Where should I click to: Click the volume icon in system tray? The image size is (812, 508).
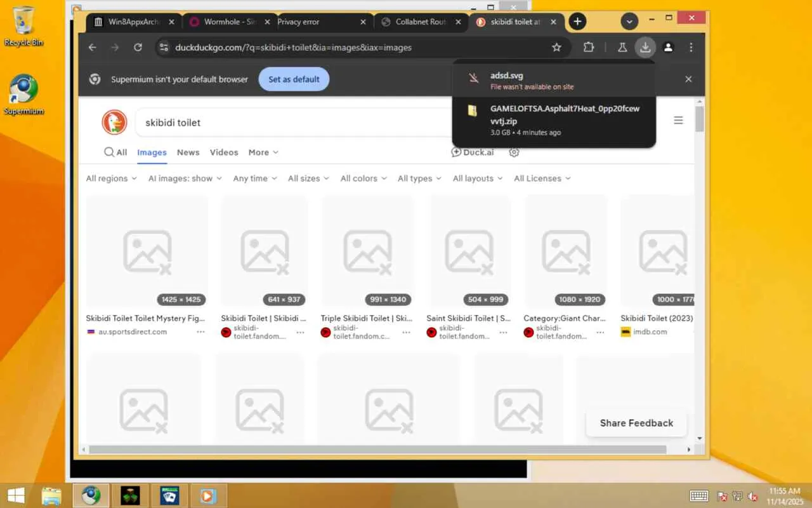point(753,496)
